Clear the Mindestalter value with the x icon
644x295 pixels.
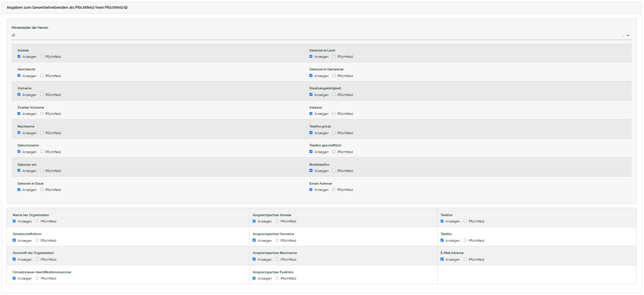point(623,35)
